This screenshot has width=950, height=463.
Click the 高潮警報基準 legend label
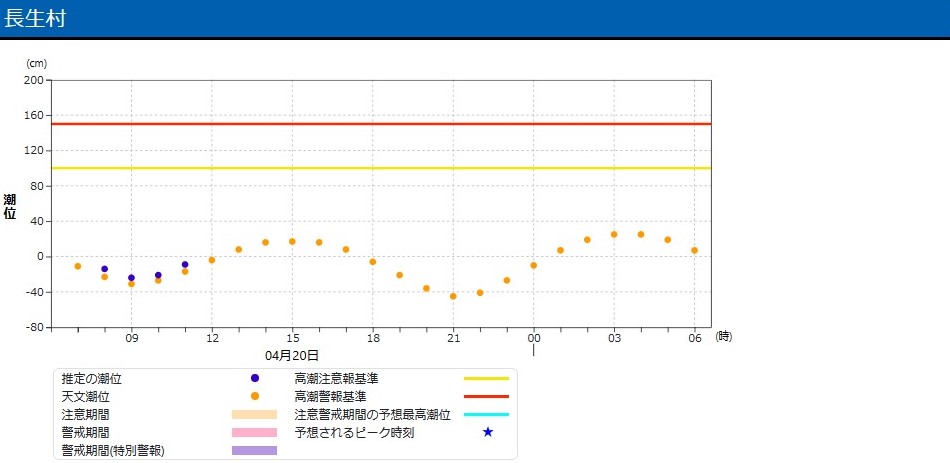click(330, 397)
